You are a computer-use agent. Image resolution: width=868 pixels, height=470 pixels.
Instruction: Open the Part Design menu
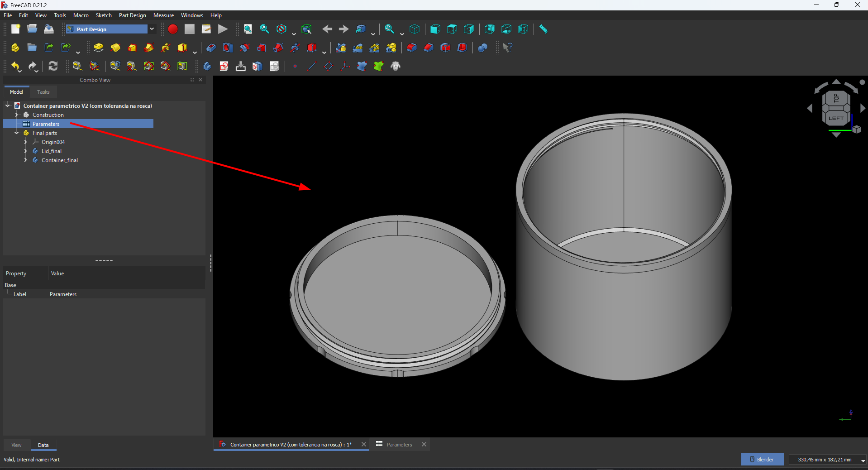pos(132,15)
